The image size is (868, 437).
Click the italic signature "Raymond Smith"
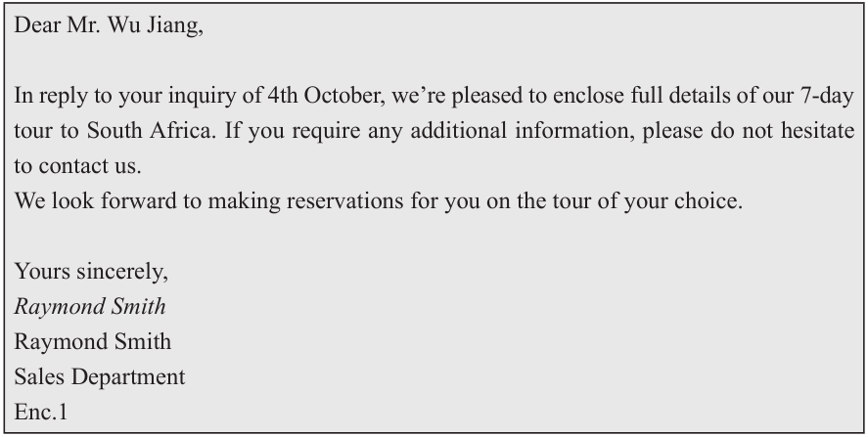[90, 307]
